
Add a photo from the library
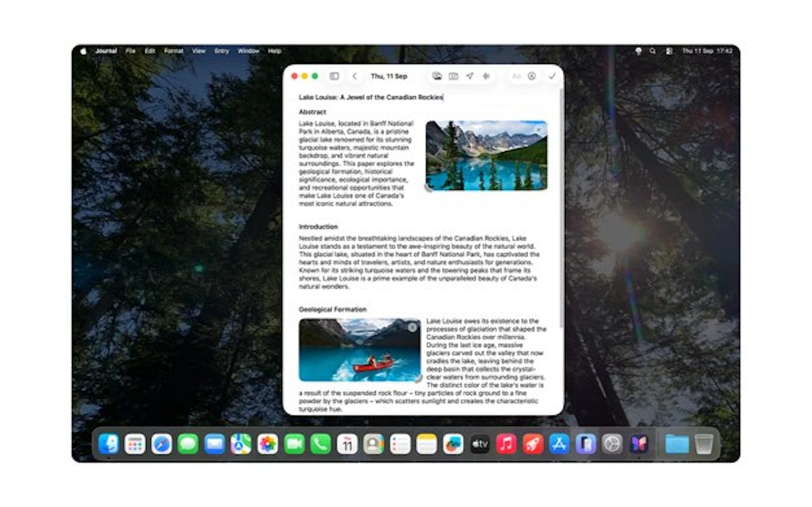point(437,76)
